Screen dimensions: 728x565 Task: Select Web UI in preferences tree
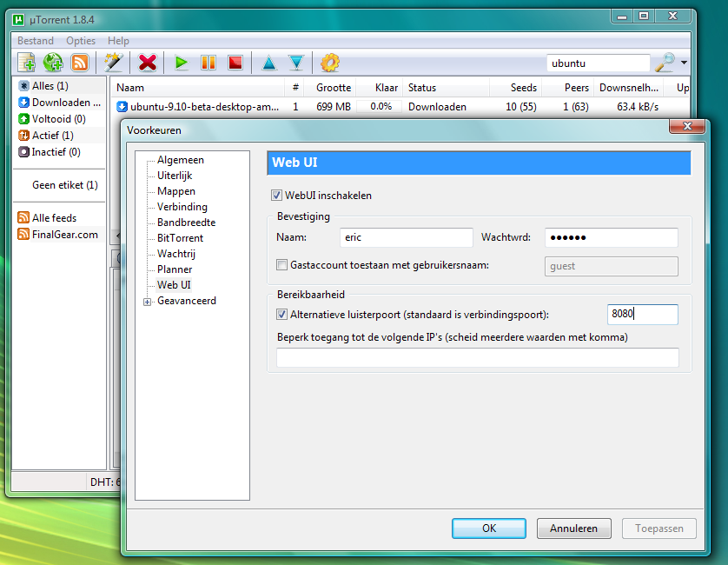[174, 285]
